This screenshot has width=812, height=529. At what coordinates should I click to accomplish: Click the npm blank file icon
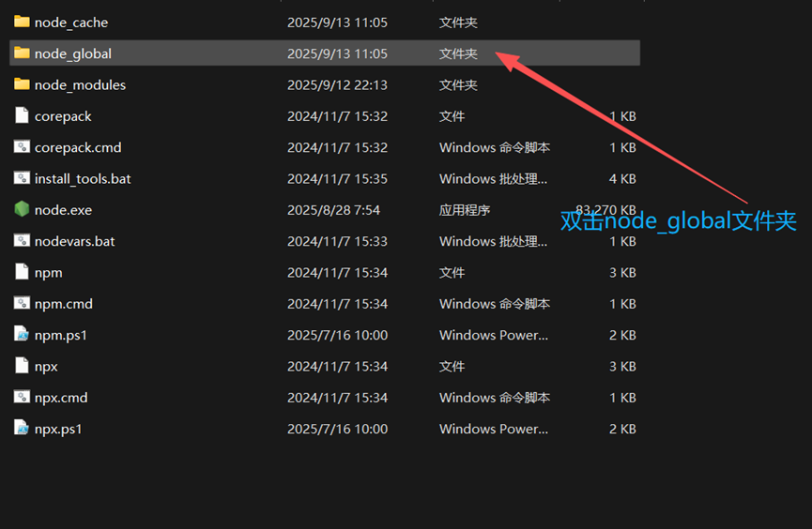22,271
